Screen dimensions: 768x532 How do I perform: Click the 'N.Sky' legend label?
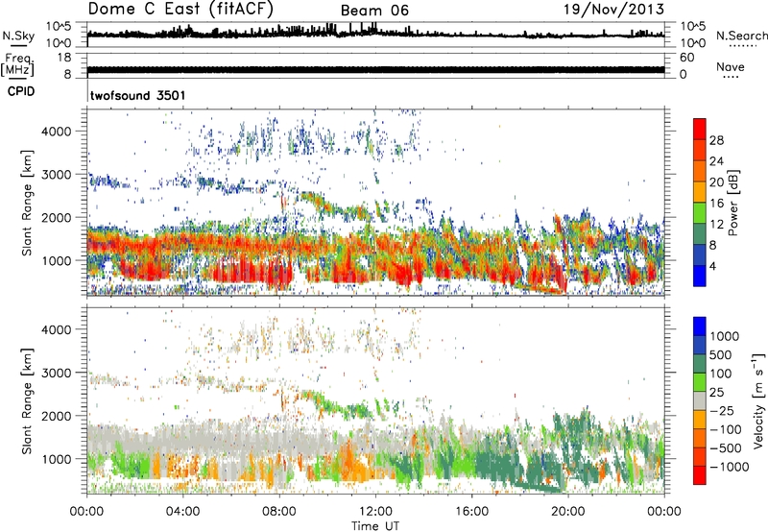coord(18,36)
